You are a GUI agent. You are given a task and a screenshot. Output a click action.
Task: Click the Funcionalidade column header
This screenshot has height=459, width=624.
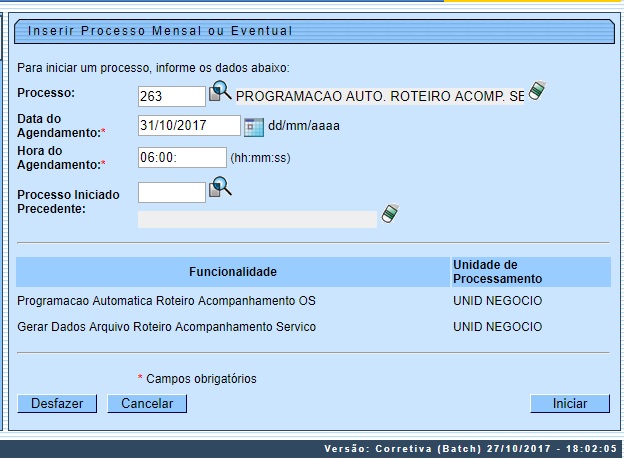point(232,272)
